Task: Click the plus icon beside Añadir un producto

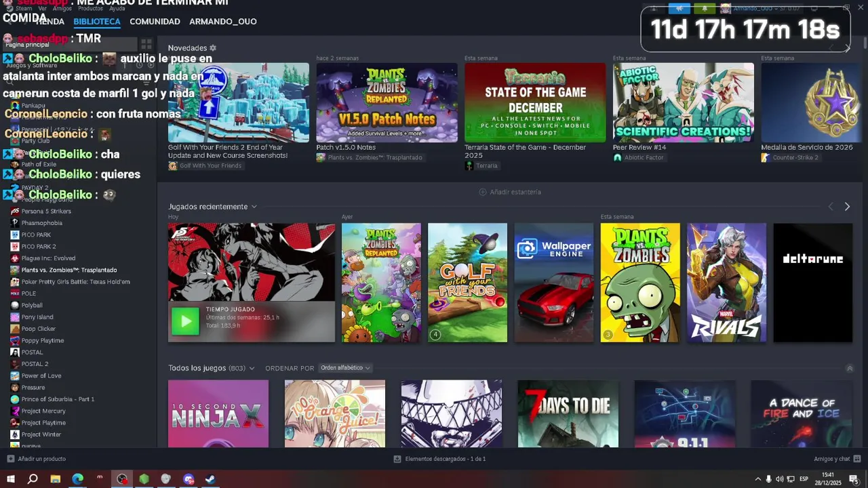Action: [x=10, y=459]
